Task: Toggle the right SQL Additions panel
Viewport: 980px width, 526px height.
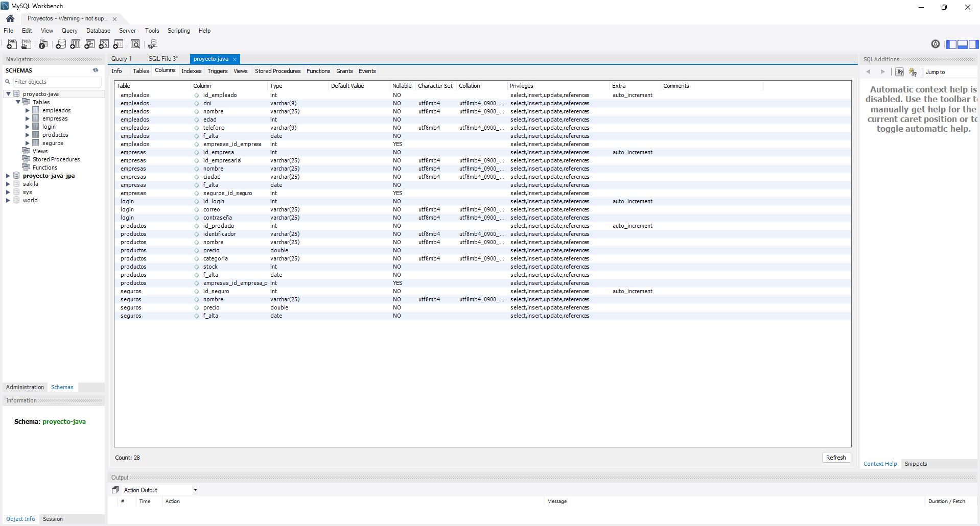Action: click(x=973, y=44)
